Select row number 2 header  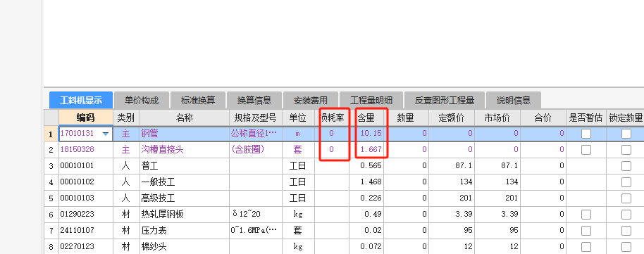point(51,150)
